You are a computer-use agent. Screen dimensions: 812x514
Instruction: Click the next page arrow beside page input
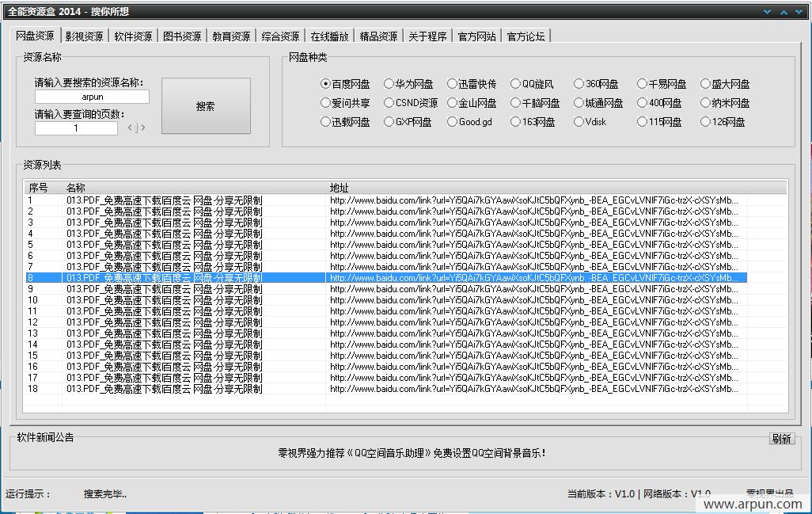tap(142, 128)
